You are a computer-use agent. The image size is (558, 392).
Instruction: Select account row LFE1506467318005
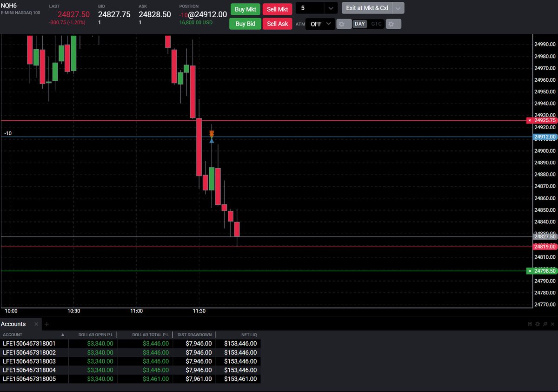click(x=130, y=379)
